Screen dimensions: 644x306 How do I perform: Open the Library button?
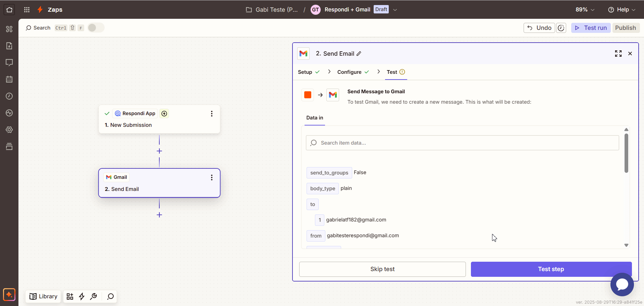tap(43, 297)
